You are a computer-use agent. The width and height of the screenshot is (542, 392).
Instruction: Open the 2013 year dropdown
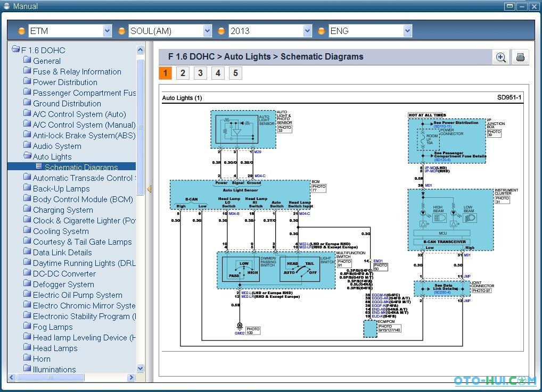[308, 31]
